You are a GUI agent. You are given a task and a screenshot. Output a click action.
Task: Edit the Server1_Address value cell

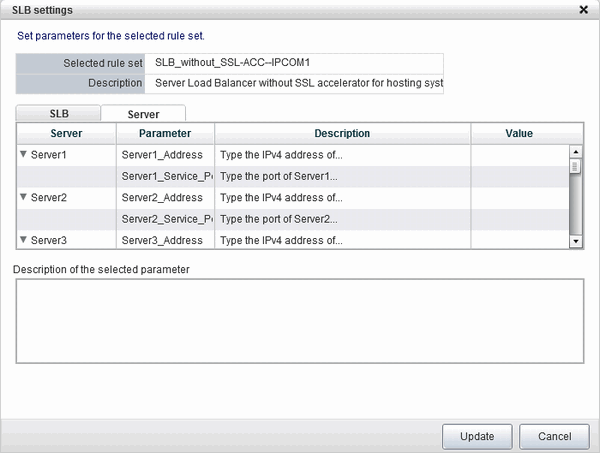click(x=519, y=155)
